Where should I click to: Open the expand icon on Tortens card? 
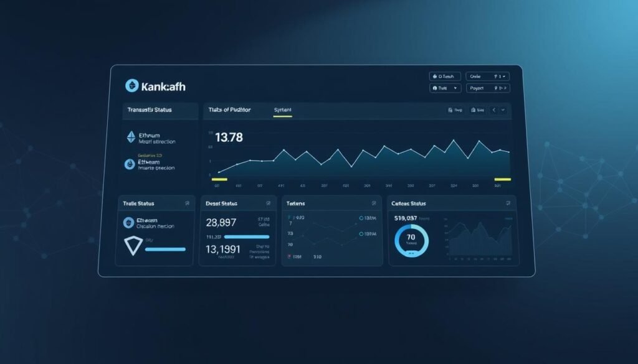(374, 203)
